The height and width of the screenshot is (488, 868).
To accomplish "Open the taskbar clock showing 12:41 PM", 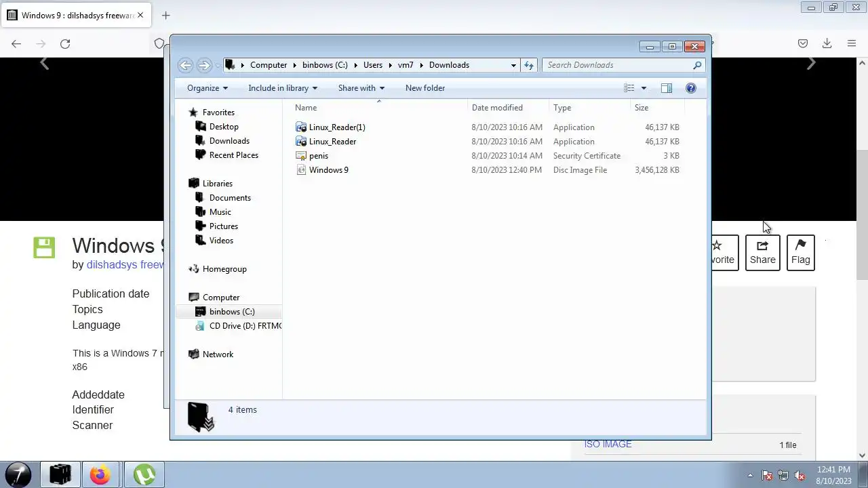I will coord(833,475).
